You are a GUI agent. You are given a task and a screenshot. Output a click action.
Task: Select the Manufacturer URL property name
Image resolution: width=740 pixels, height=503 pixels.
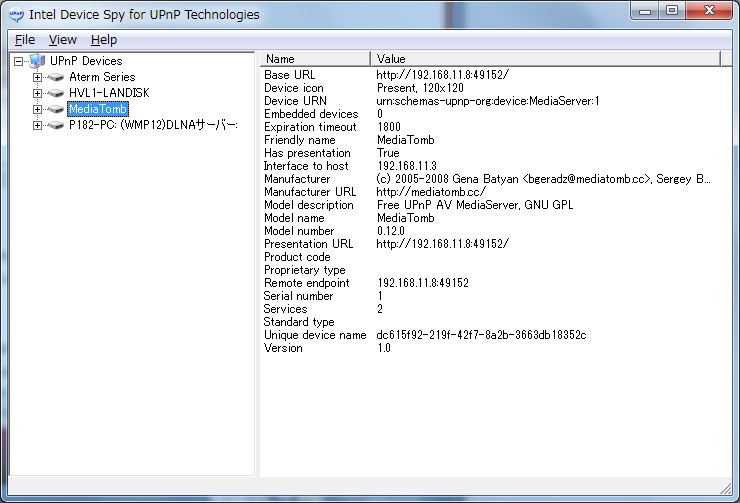click(310, 192)
